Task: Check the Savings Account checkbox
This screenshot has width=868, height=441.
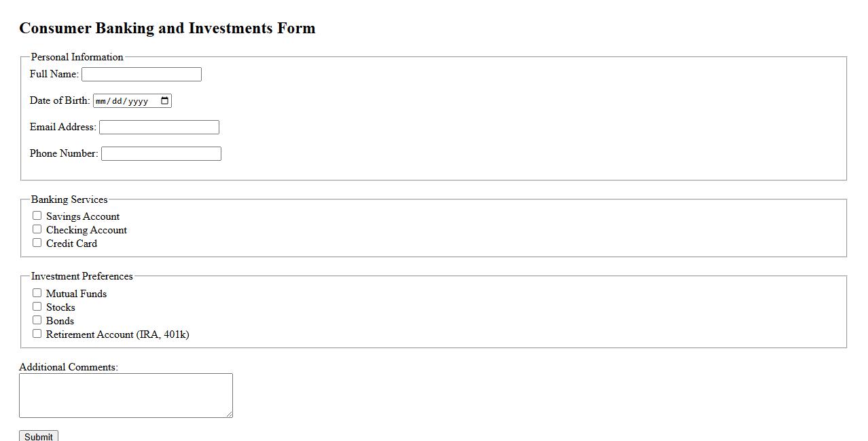Action: point(37,216)
